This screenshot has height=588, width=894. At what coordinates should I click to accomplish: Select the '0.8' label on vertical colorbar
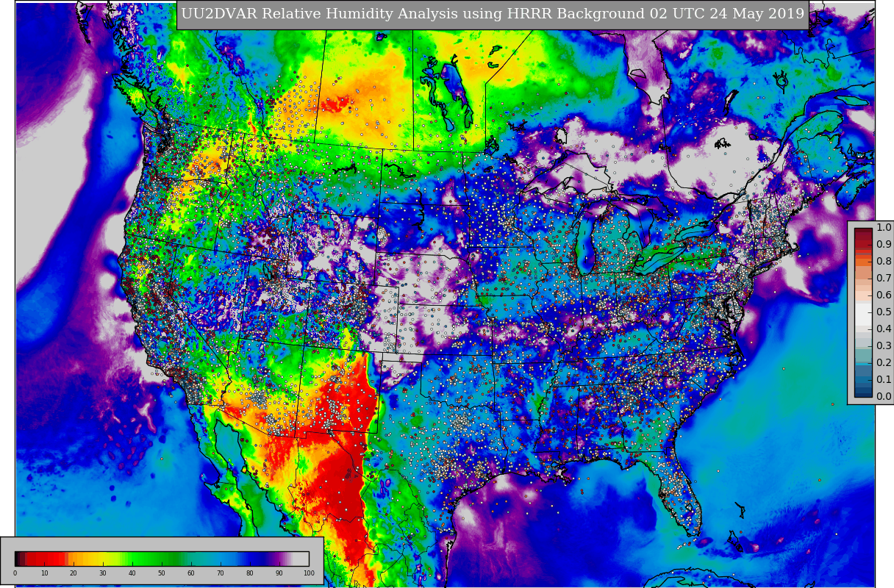884,262
